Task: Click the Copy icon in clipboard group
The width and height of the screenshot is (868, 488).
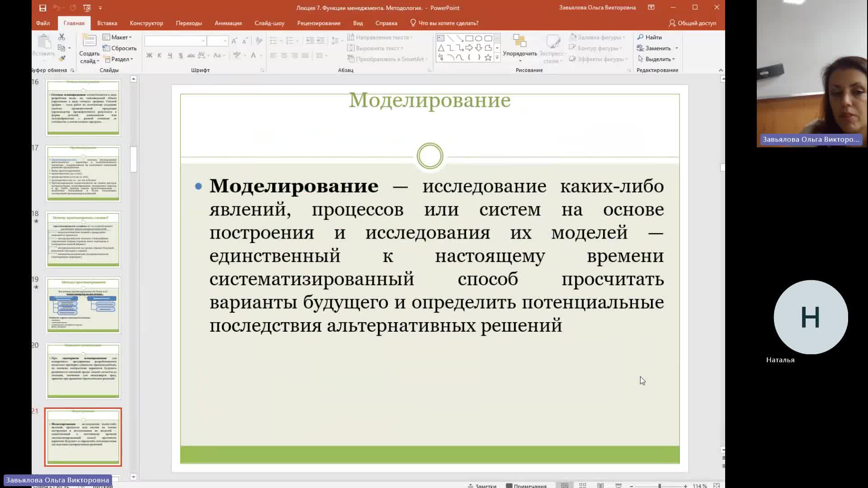Action: pyautogui.click(x=61, y=48)
